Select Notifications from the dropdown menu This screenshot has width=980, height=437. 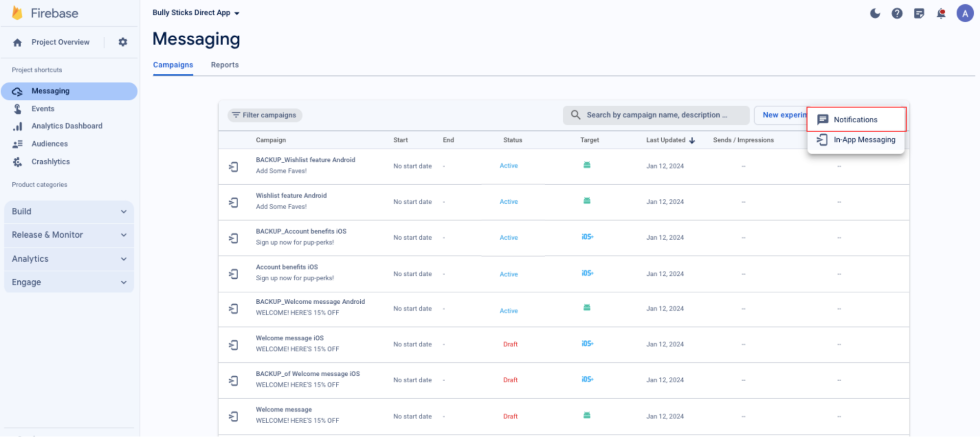coord(855,120)
